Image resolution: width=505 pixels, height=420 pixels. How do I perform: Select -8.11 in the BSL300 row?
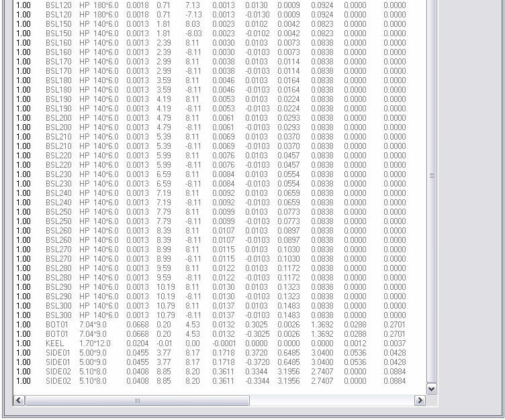(193, 315)
